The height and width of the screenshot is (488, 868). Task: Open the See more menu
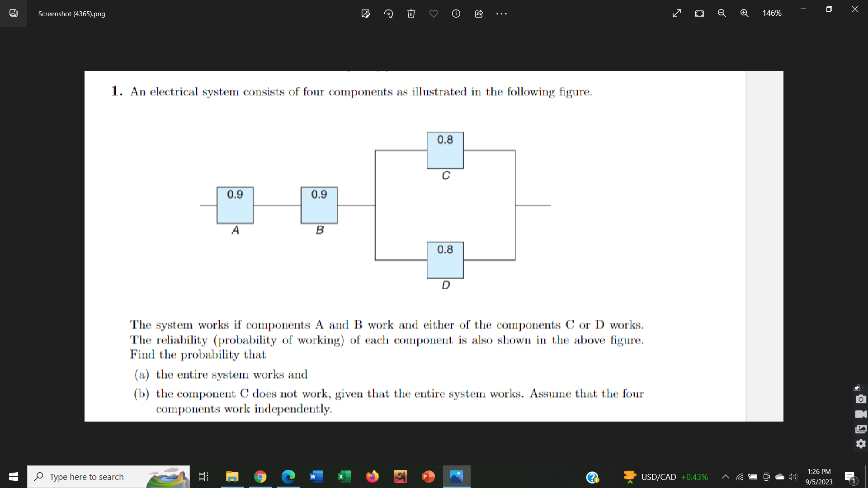click(x=501, y=14)
